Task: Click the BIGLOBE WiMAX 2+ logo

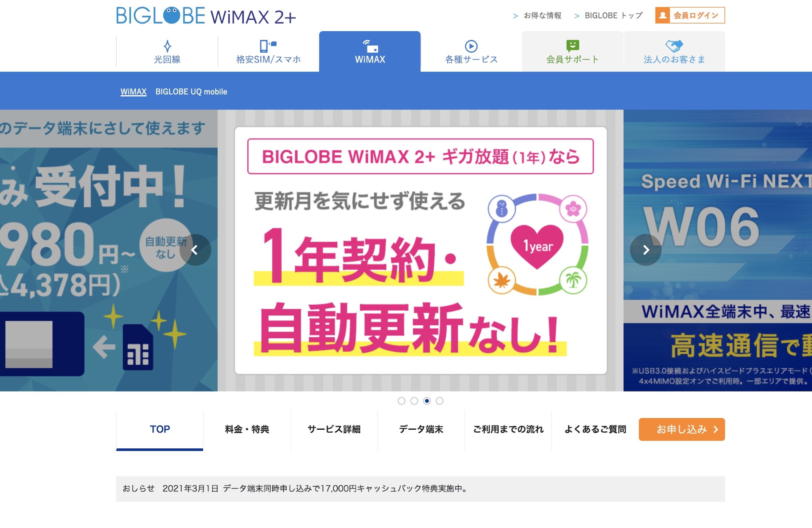Action: pos(206,16)
